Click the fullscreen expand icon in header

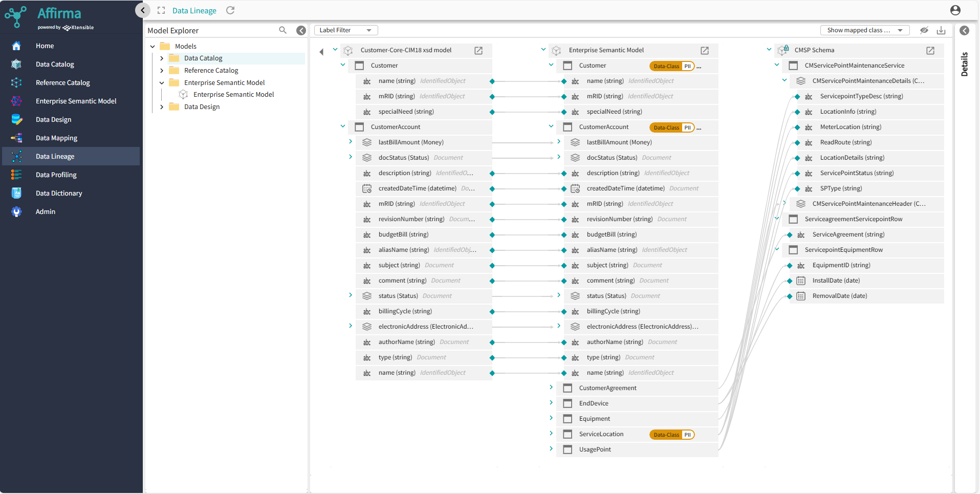tap(161, 10)
